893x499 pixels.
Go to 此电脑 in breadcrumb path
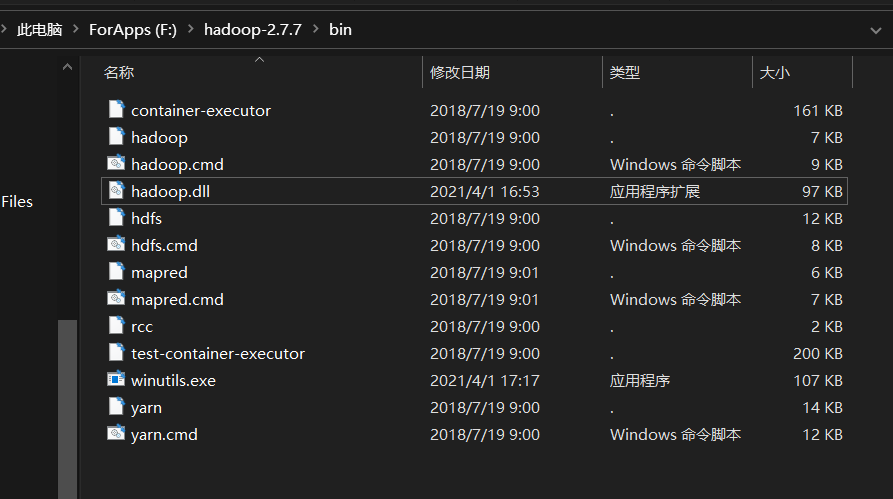39,30
